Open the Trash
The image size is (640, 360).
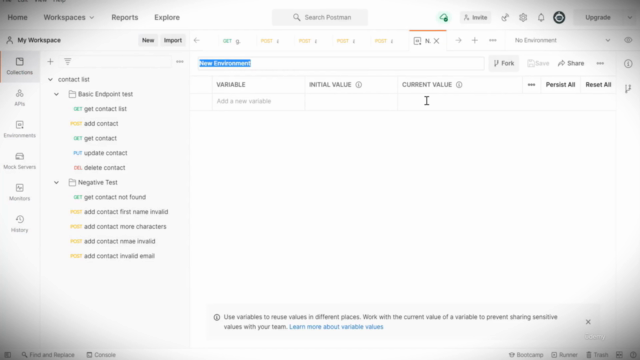coord(597,355)
